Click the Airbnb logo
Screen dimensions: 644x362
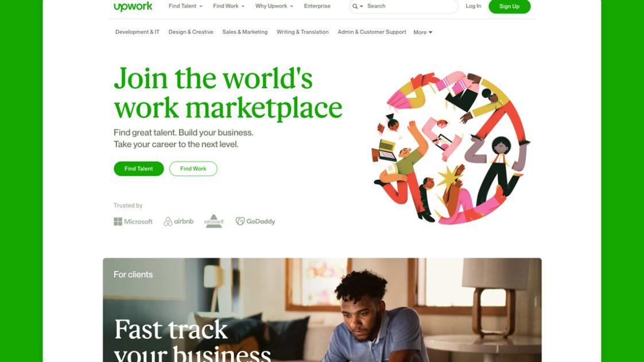tap(179, 221)
